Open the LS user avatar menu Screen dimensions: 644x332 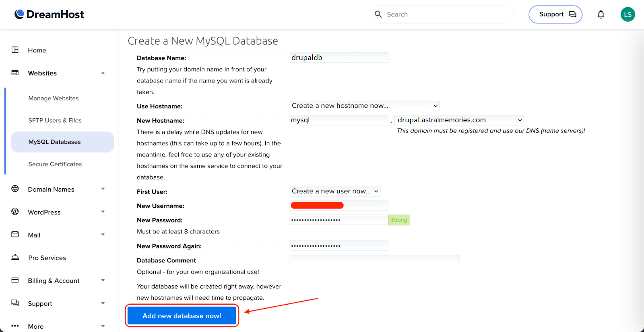pos(627,14)
